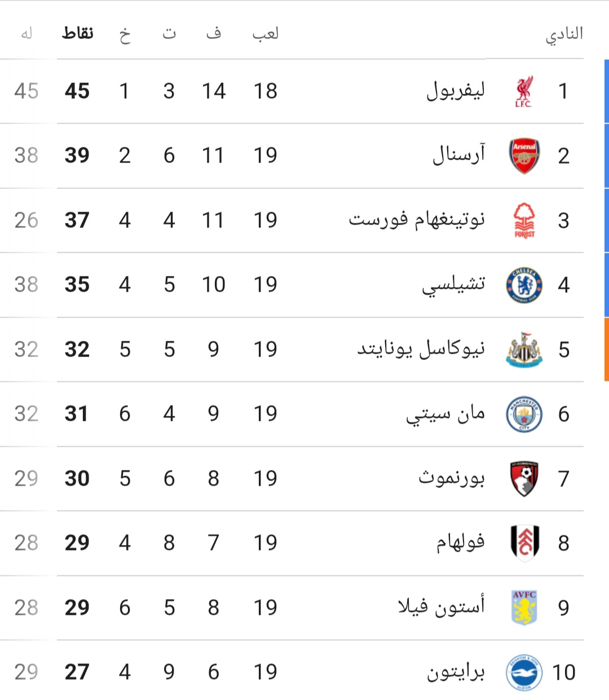
Task: Select the مان سيتي team name
Action: (x=445, y=415)
